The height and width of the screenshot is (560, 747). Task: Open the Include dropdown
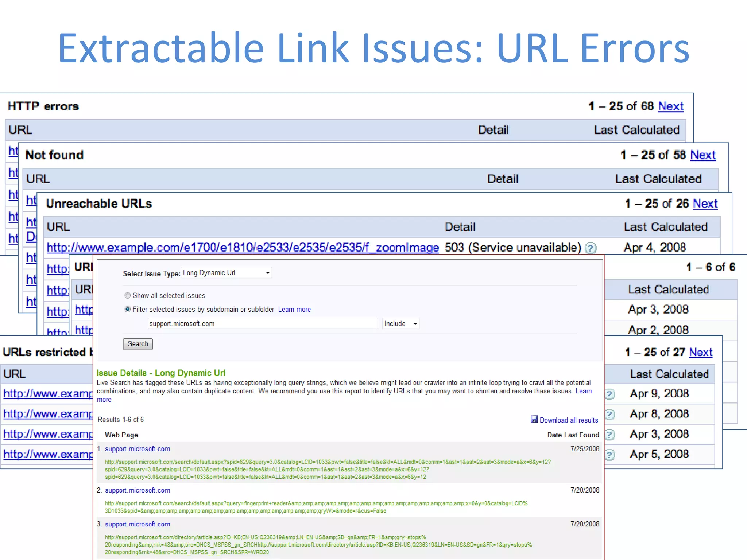click(400, 324)
